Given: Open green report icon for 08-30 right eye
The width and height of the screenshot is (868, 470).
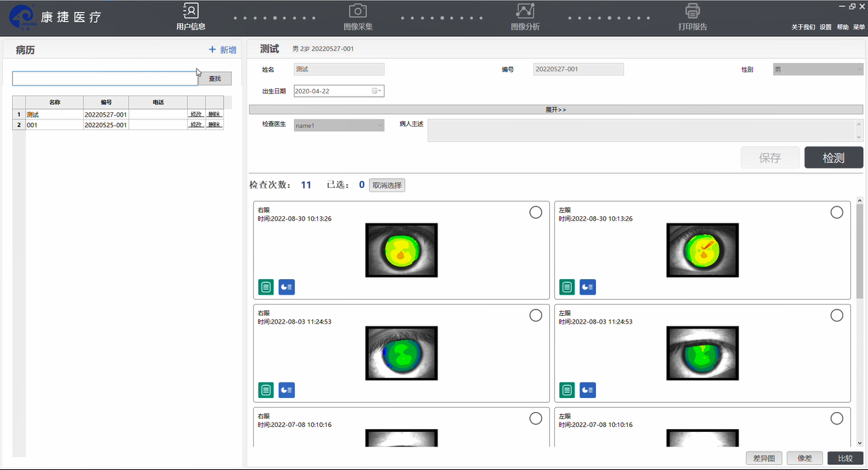Looking at the screenshot, I should pos(266,286).
